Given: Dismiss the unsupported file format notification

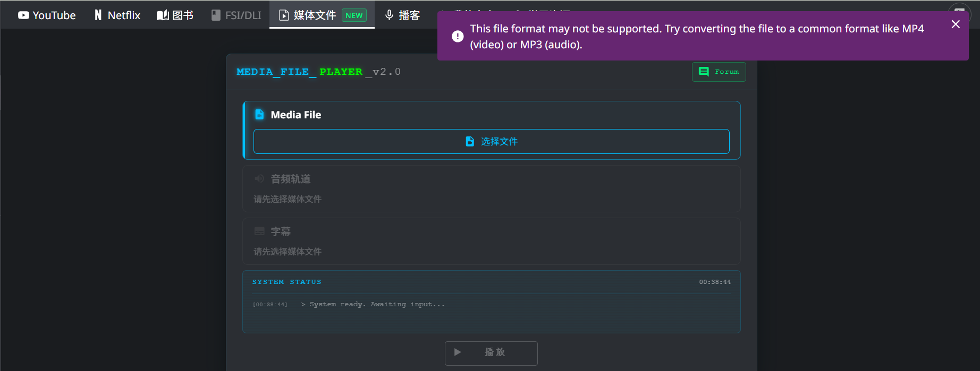Looking at the screenshot, I should coord(956,24).
